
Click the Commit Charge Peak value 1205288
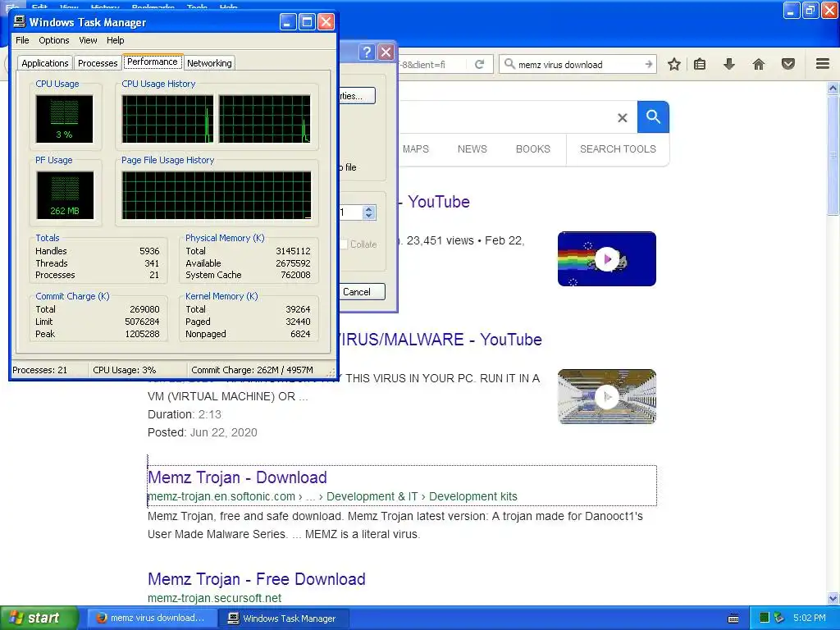coord(143,334)
